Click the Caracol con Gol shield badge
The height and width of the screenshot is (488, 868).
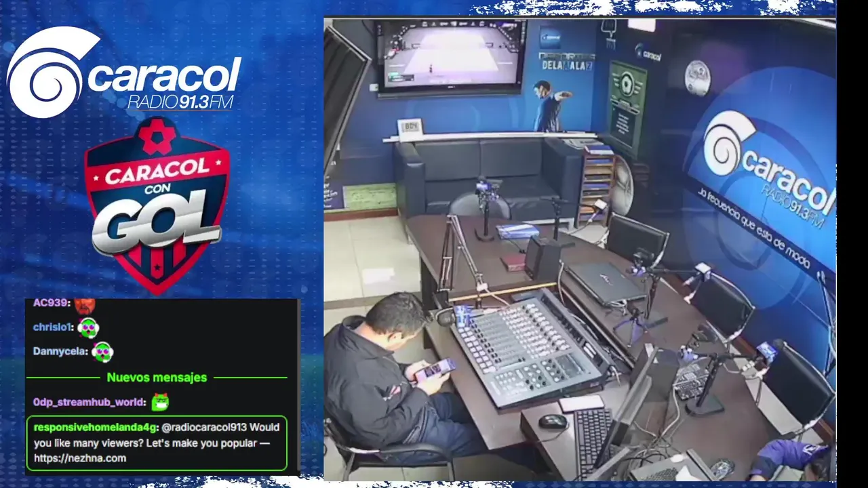point(157,205)
